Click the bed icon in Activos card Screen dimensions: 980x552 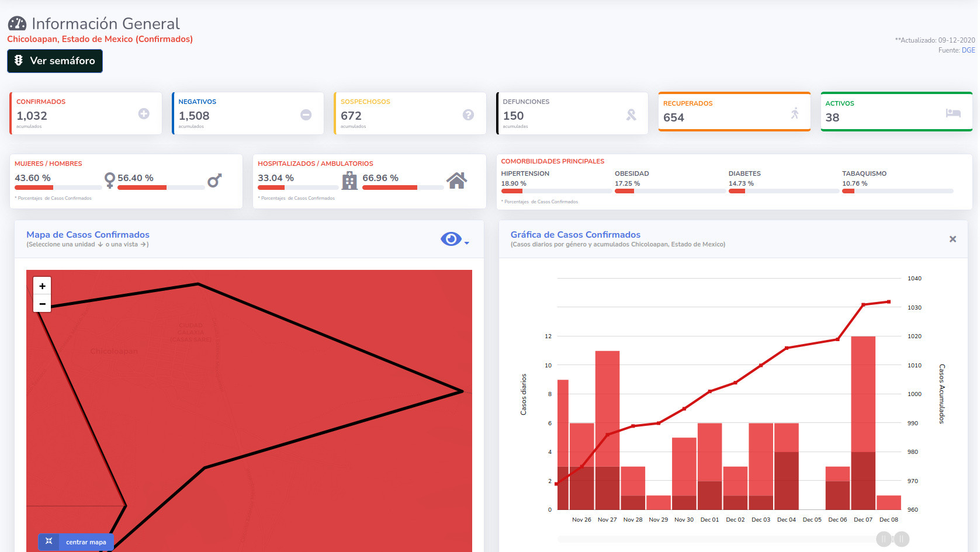[953, 113]
